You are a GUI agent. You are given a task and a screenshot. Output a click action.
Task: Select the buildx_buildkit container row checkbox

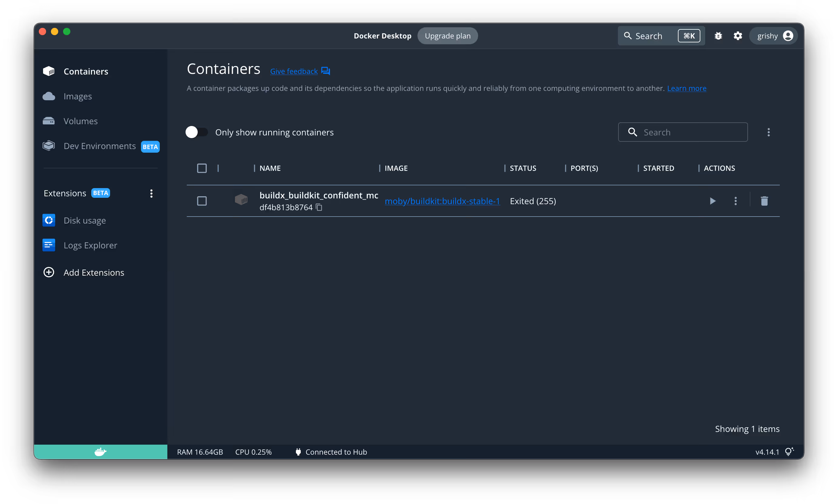[x=202, y=201]
